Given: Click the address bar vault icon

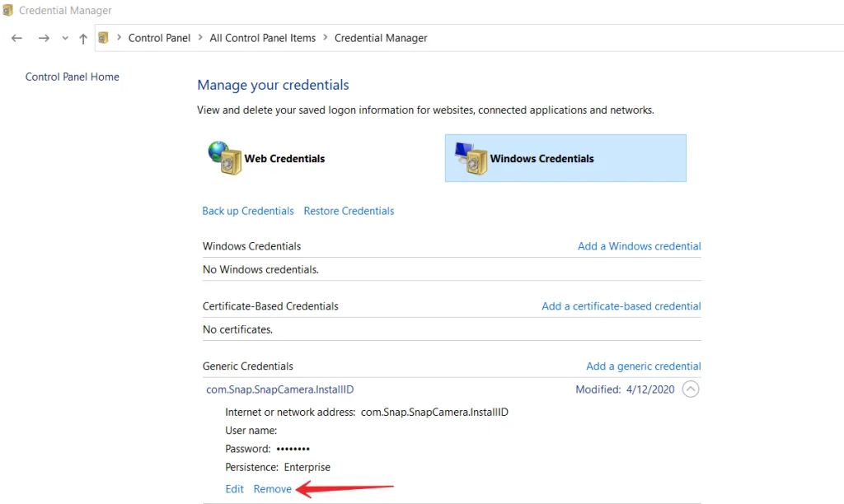Looking at the screenshot, I should click(103, 38).
